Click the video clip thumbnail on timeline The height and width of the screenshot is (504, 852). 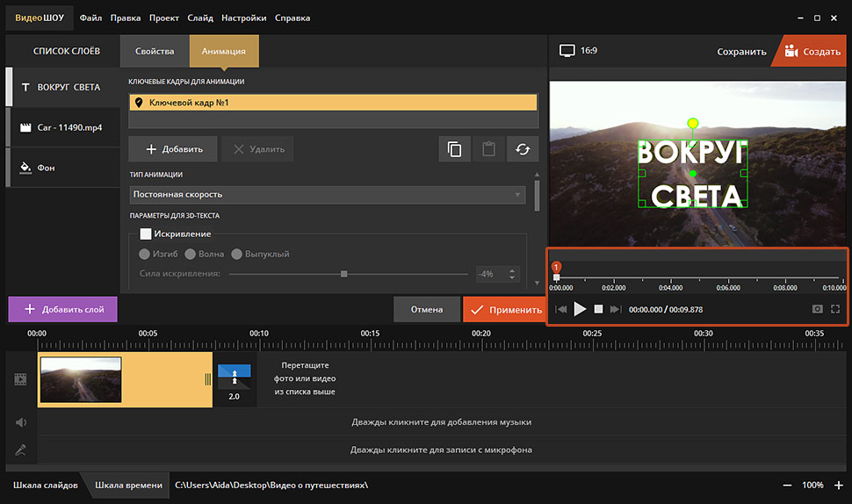pos(81,379)
